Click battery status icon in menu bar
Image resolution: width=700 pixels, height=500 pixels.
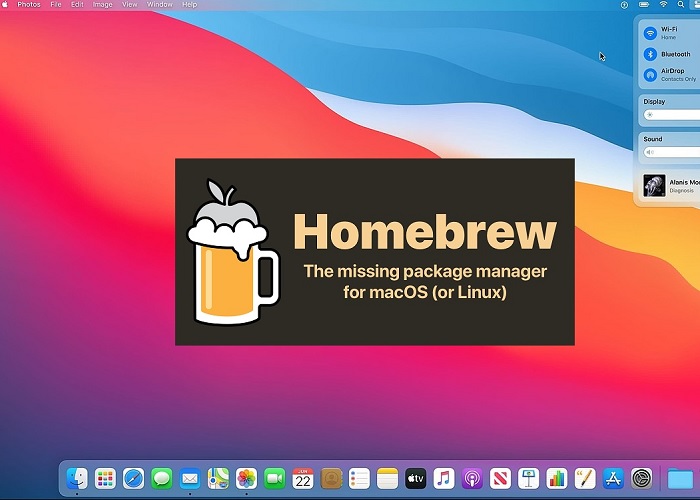pos(644,4)
